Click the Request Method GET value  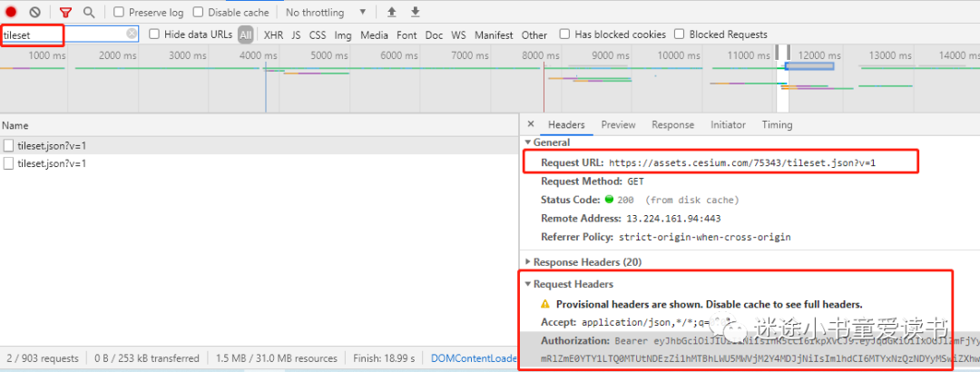(x=635, y=181)
